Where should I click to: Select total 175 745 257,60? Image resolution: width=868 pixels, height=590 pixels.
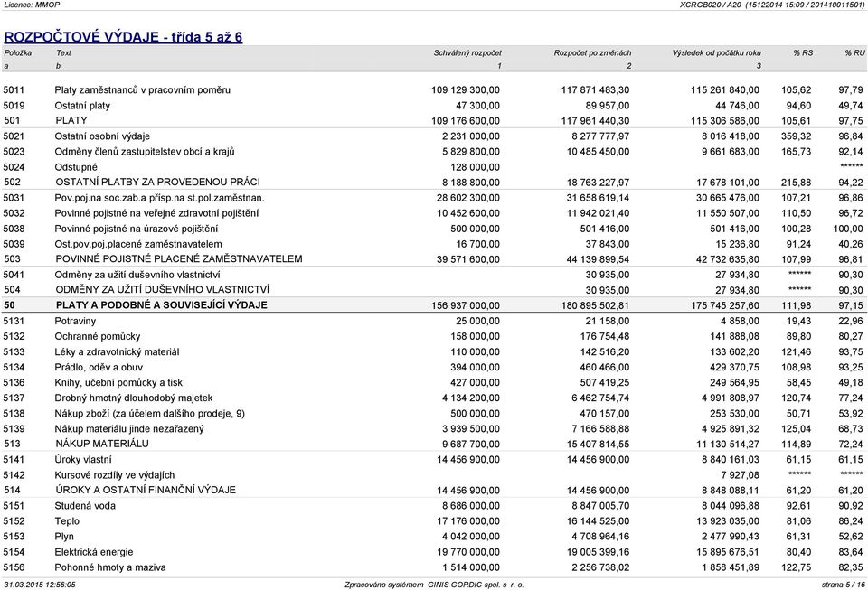725,305
